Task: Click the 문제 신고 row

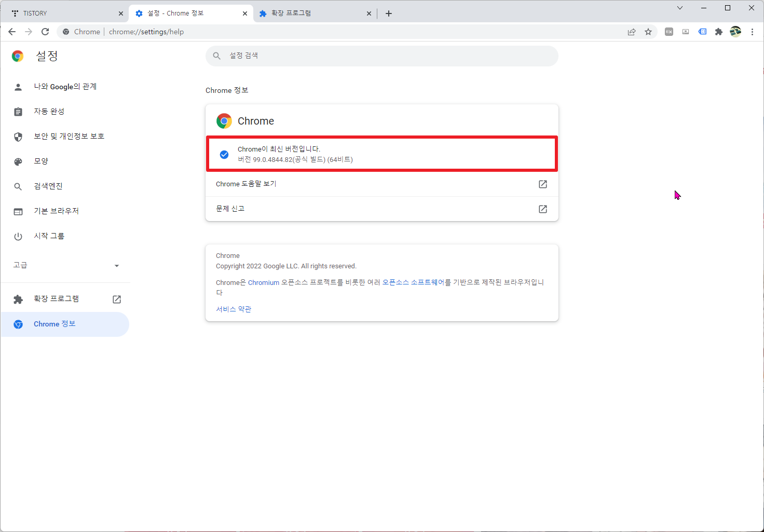Action: pos(382,209)
